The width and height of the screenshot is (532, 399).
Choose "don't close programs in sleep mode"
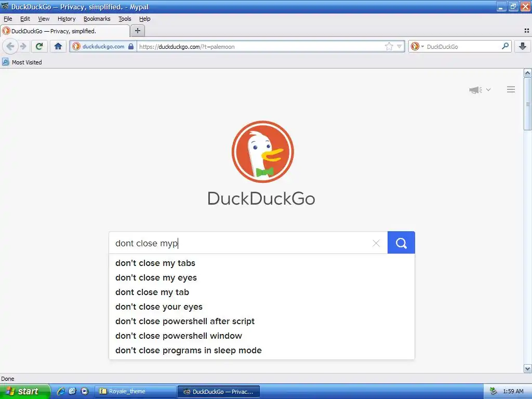click(x=262, y=351)
